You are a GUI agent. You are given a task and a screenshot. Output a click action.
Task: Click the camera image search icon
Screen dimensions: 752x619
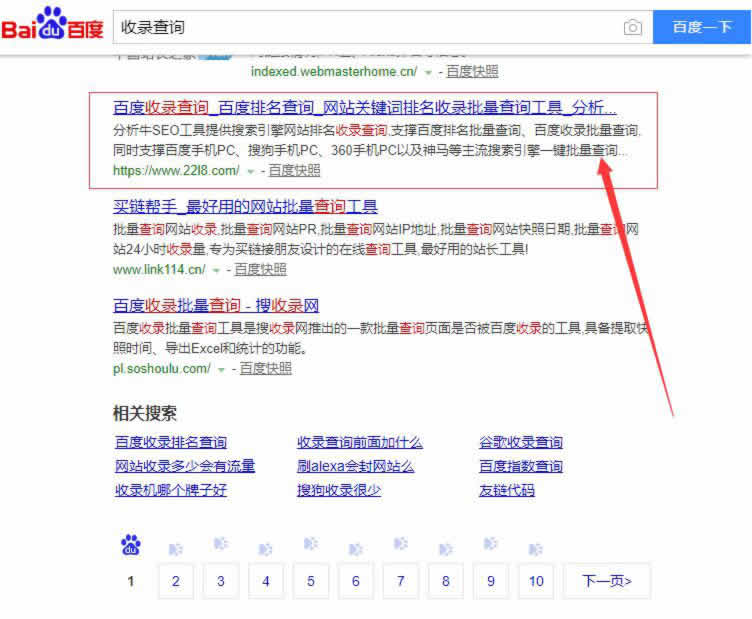coord(632,28)
